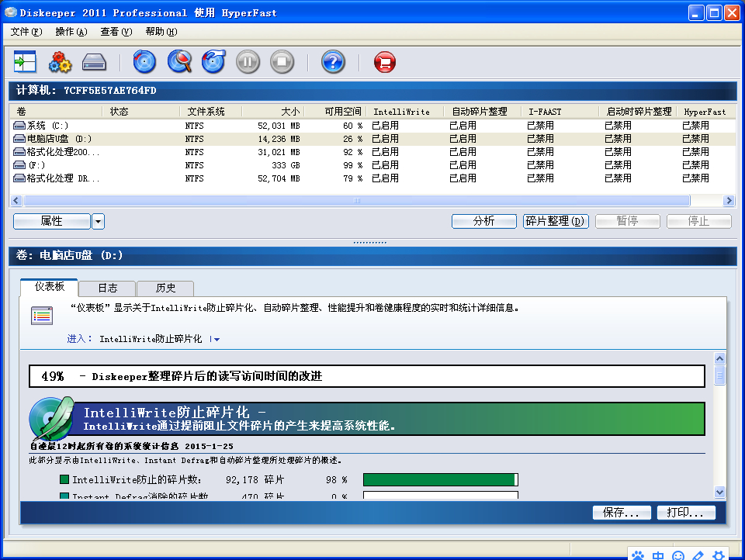Select drive icon for 系统 (C:)
Viewport: 745px width, 560px height.
click(19, 126)
